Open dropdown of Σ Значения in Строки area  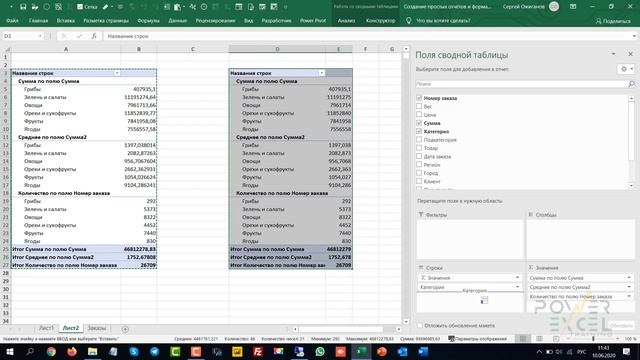click(517, 278)
